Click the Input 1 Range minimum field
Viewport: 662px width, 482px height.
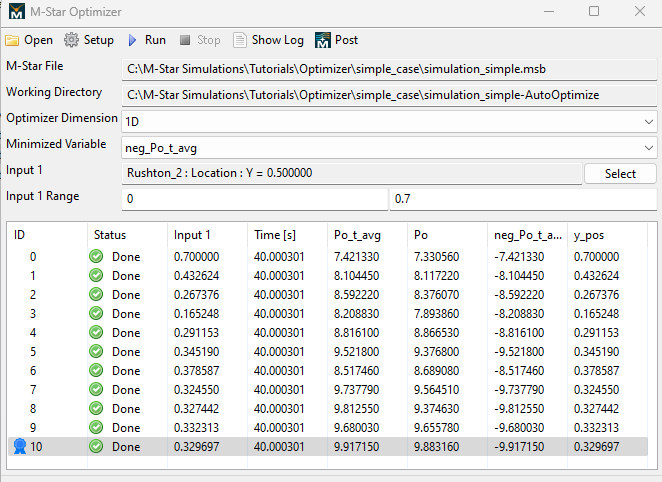255,199
